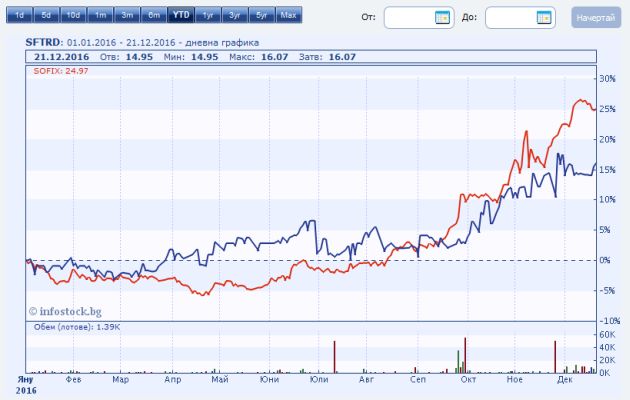Show the 5yr chart range
Screen dimensions: 630x400
point(262,15)
